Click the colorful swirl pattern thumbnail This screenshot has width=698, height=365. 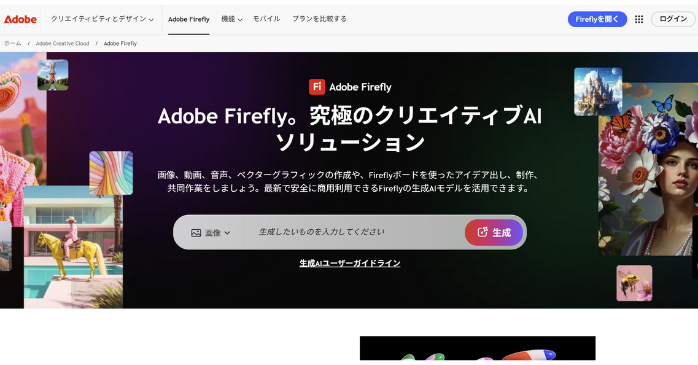(111, 173)
